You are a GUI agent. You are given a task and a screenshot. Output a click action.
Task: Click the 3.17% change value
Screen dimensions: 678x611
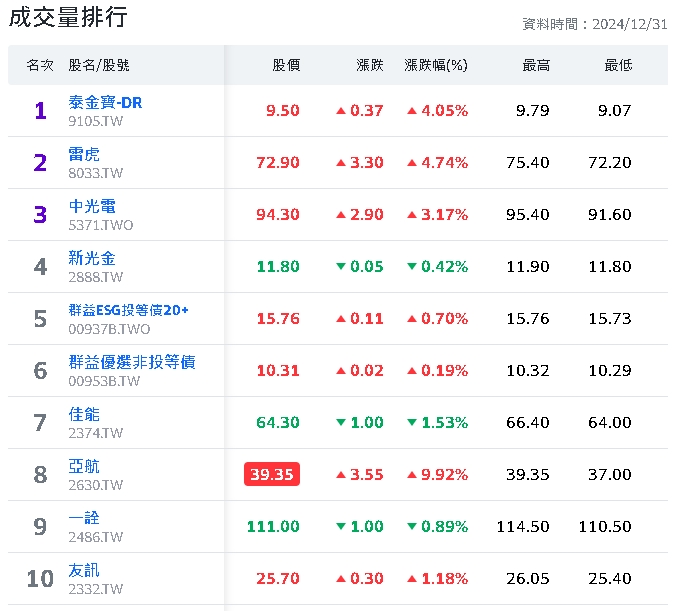(438, 214)
